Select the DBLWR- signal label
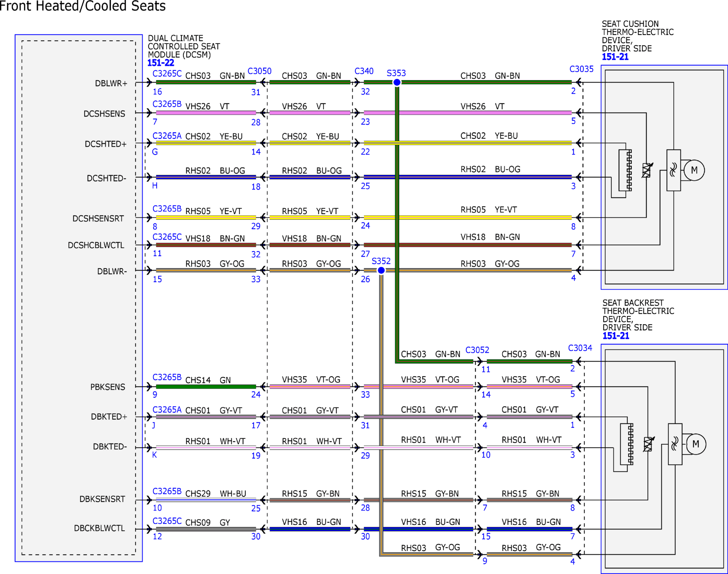The image size is (728, 574). pyautogui.click(x=112, y=271)
